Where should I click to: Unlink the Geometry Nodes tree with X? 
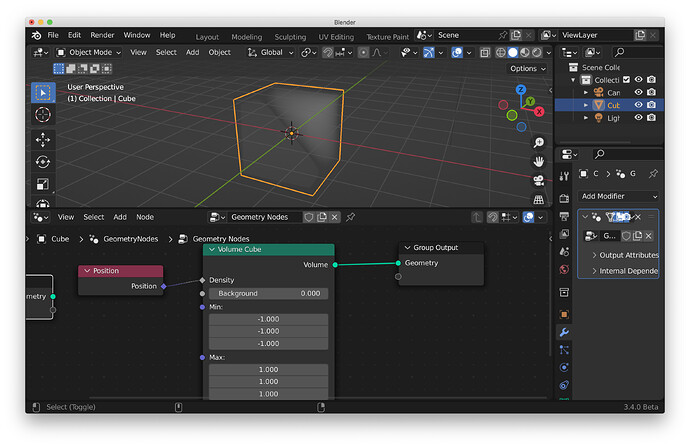(334, 217)
